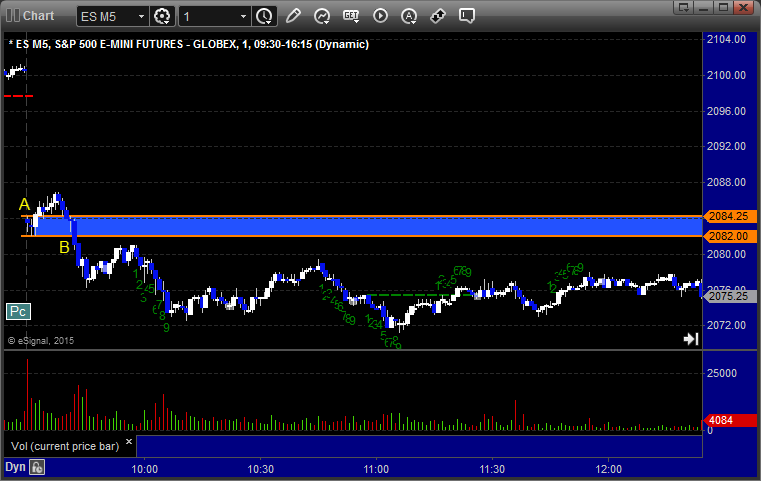Click the Chart window title grip
The width and height of the screenshot is (761, 481).
[13, 16]
